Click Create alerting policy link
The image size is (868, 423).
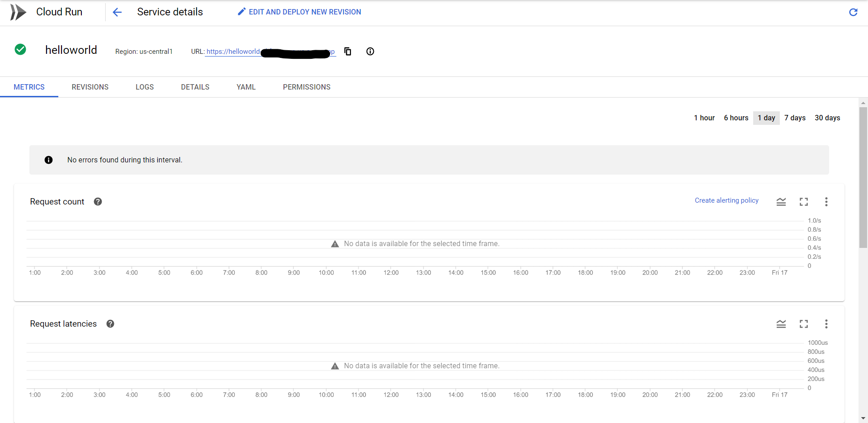(x=726, y=200)
